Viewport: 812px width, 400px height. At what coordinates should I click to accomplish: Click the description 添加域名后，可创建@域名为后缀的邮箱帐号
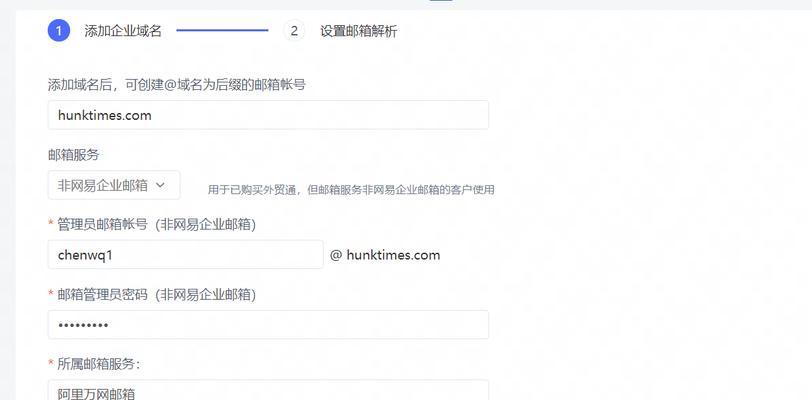(177, 85)
